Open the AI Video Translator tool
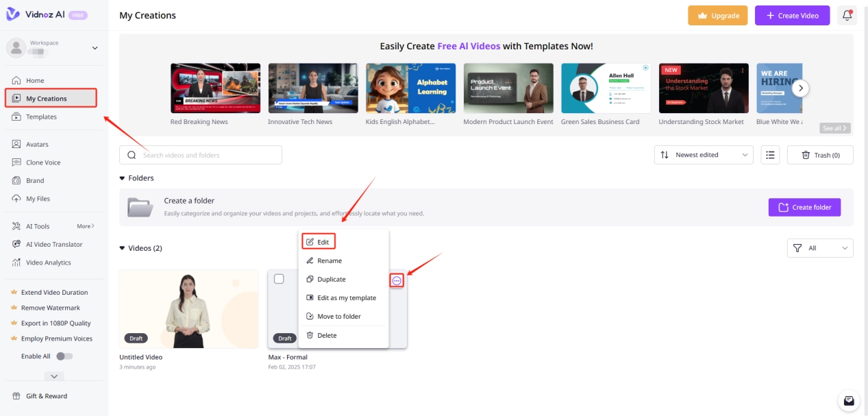 [53, 245]
